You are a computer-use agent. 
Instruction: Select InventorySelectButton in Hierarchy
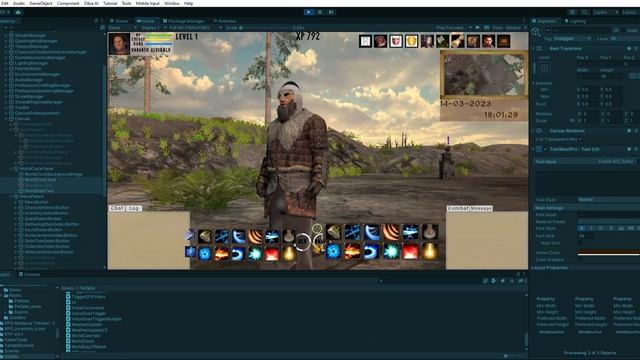(47, 213)
